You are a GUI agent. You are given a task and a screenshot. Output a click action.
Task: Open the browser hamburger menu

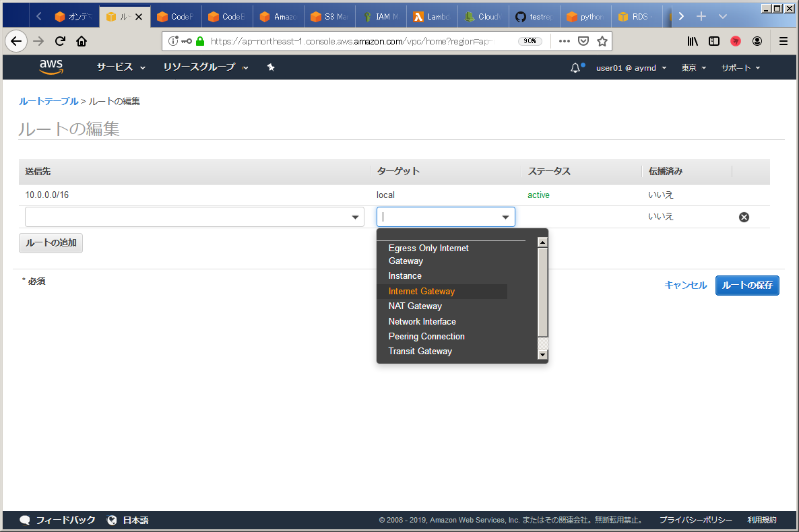point(784,41)
